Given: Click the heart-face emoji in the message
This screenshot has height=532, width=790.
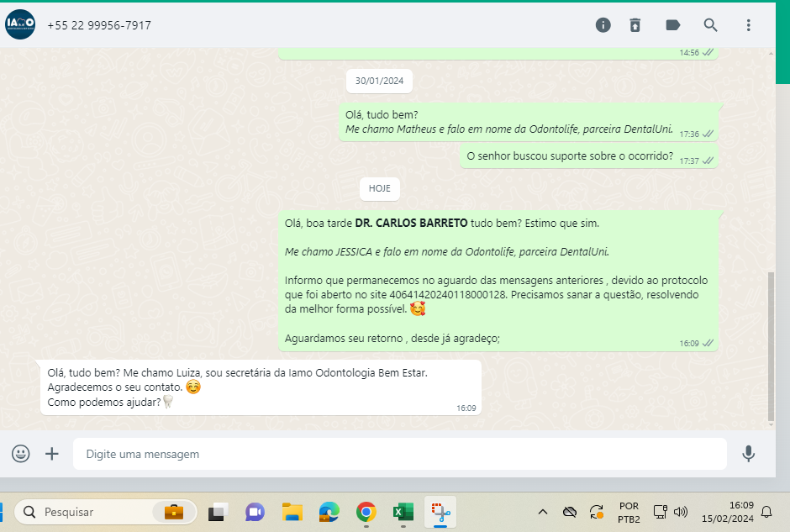Looking at the screenshot, I should click(418, 308).
